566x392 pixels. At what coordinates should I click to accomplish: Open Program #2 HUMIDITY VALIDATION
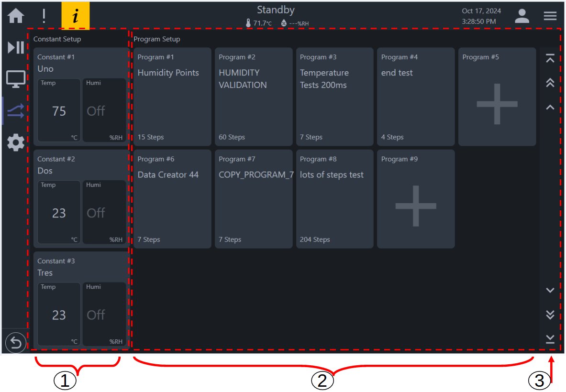[x=254, y=97]
